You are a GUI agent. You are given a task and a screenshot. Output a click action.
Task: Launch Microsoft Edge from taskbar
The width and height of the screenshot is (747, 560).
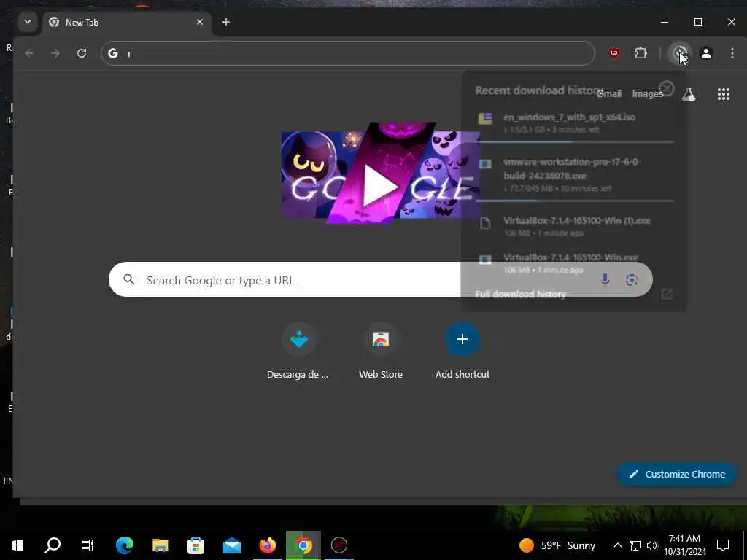(x=125, y=545)
